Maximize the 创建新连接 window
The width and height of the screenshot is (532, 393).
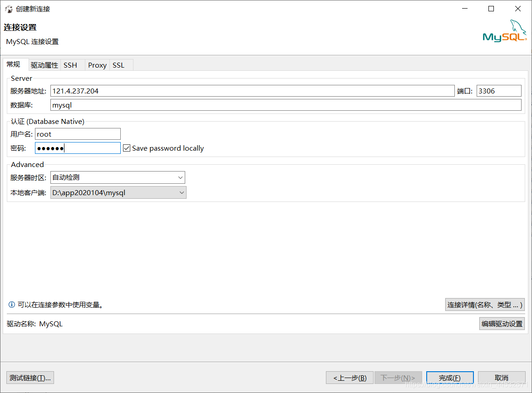pyautogui.click(x=491, y=9)
